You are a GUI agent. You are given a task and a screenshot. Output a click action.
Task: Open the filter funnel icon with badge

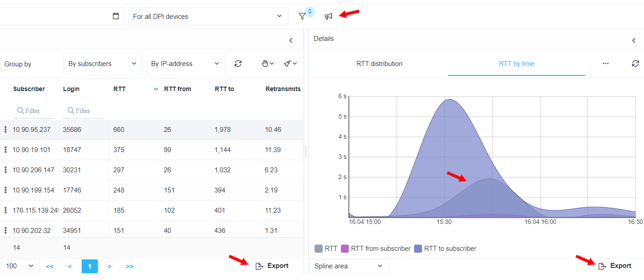pos(302,16)
